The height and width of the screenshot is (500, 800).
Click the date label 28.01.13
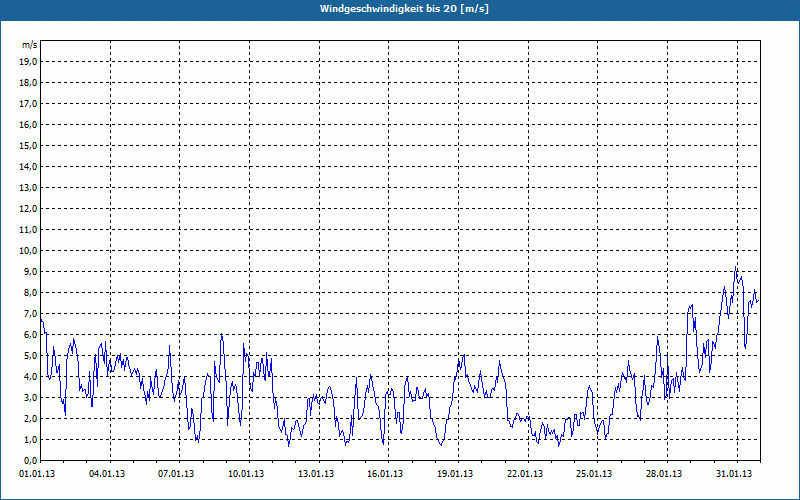click(664, 474)
